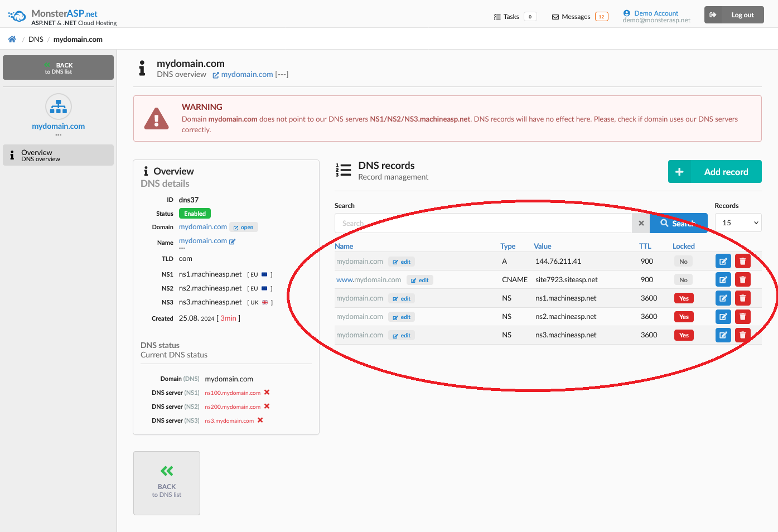Click blue edit icon for ns2 NS record
Screen dimensions: 778x532
[723, 316]
